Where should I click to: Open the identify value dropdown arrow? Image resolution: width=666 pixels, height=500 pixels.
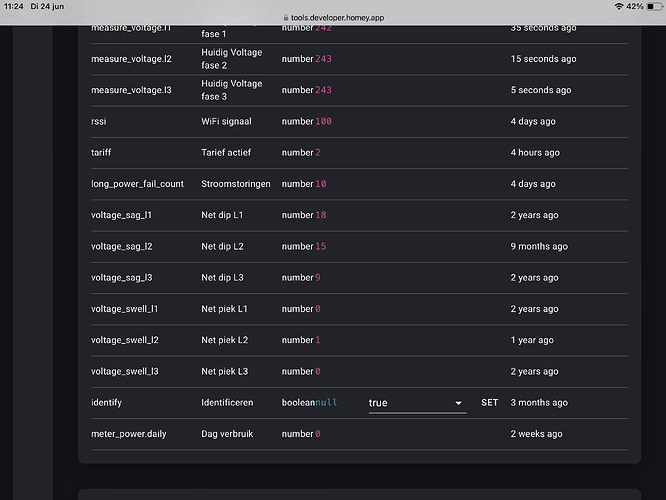coord(459,403)
